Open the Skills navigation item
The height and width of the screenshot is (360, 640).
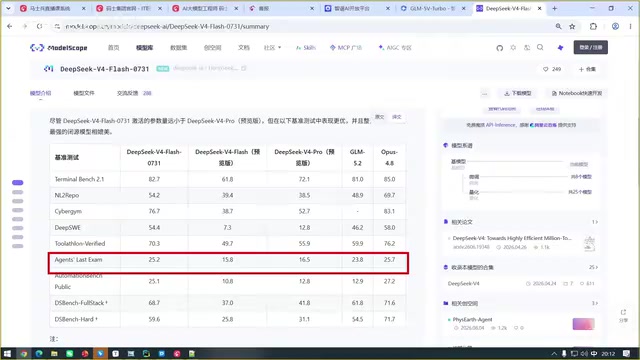point(305,48)
